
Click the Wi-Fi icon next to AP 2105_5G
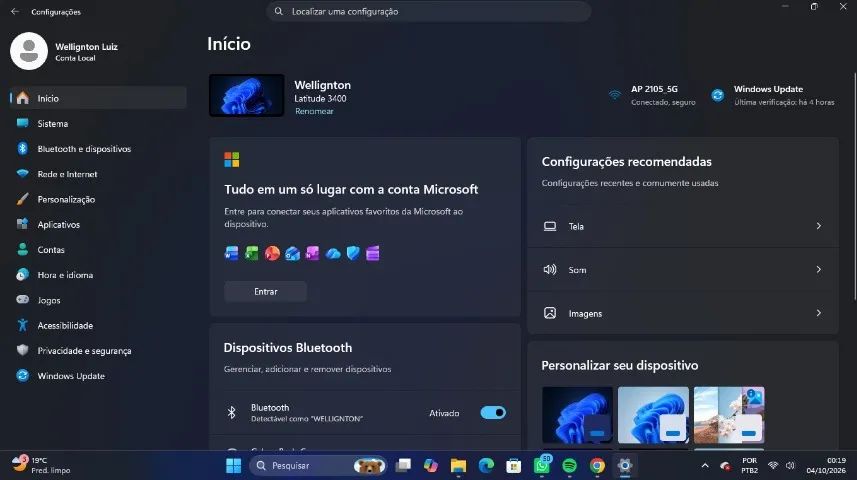[615, 95]
